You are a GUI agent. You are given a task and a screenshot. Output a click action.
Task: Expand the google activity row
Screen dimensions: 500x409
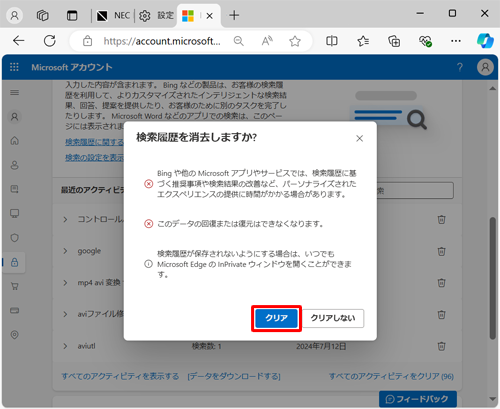pos(65,251)
